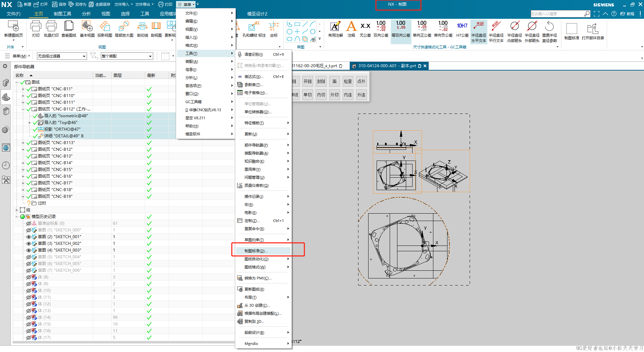Click the 教程 tutorial link
This screenshot has height=352, width=644.
628,14
